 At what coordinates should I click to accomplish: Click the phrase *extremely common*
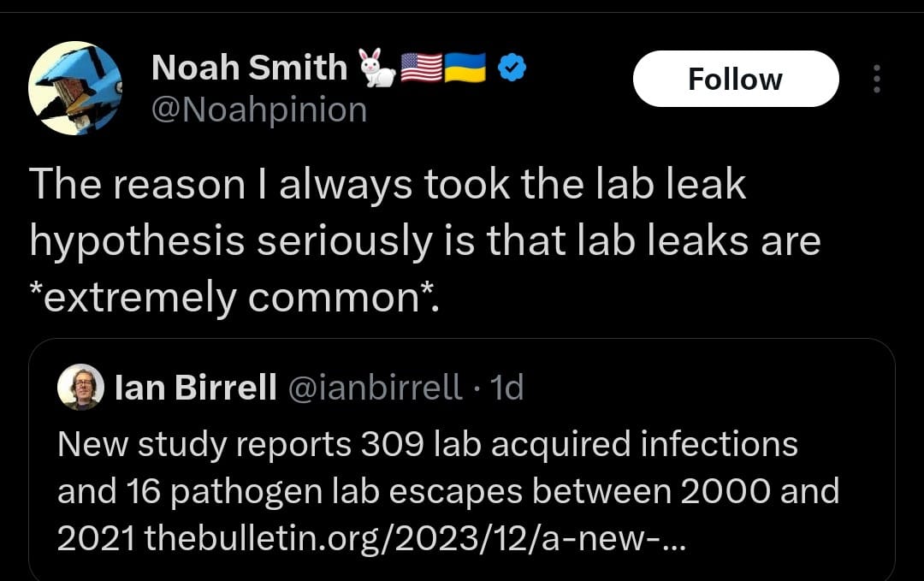[x=234, y=298]
